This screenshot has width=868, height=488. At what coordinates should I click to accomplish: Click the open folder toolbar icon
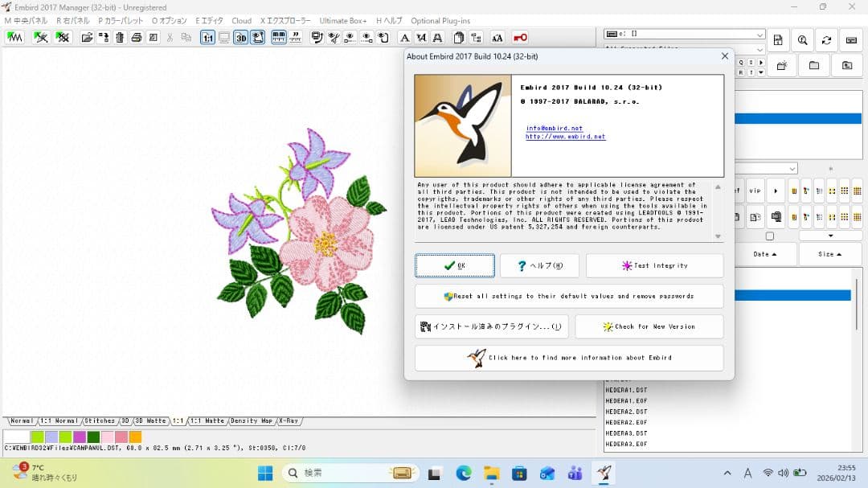tap(87, 37)
